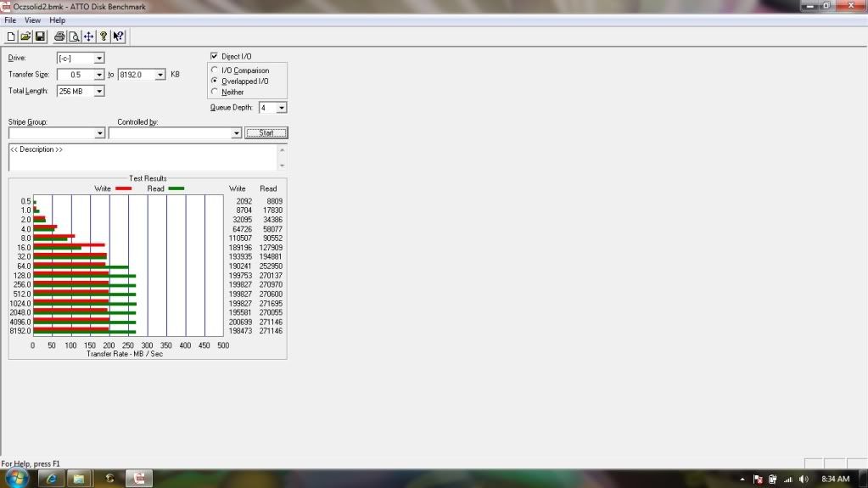Viewport: 868px width, 488px height.
Task: Click the 'For Help, press F1' status text
Action: pos(31,464)
